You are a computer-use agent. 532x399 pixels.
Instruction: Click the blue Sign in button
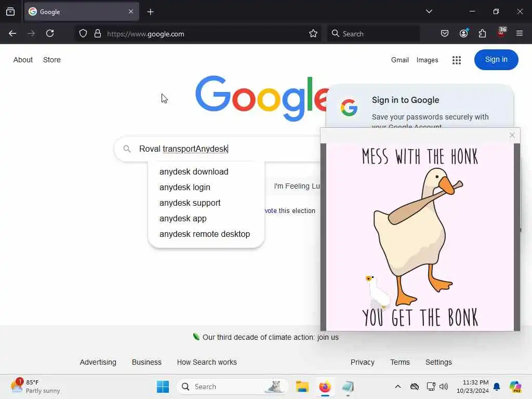click(496, 60)
